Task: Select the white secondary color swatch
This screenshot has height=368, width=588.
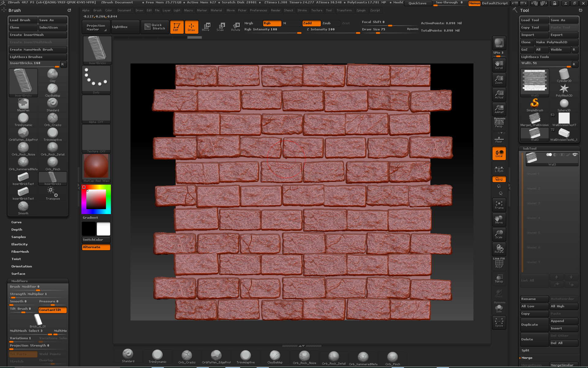Action: point(103,229)
